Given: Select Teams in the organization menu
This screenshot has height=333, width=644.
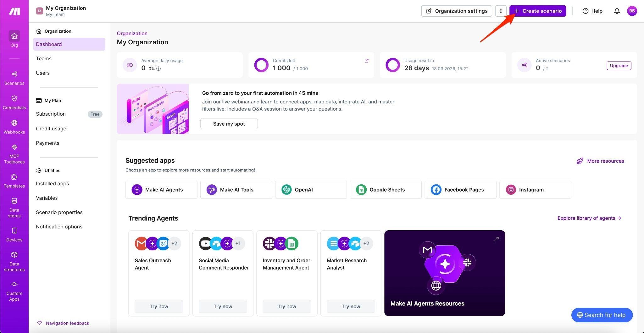Looking at the screenshot, I should click(x=44, y=58).
